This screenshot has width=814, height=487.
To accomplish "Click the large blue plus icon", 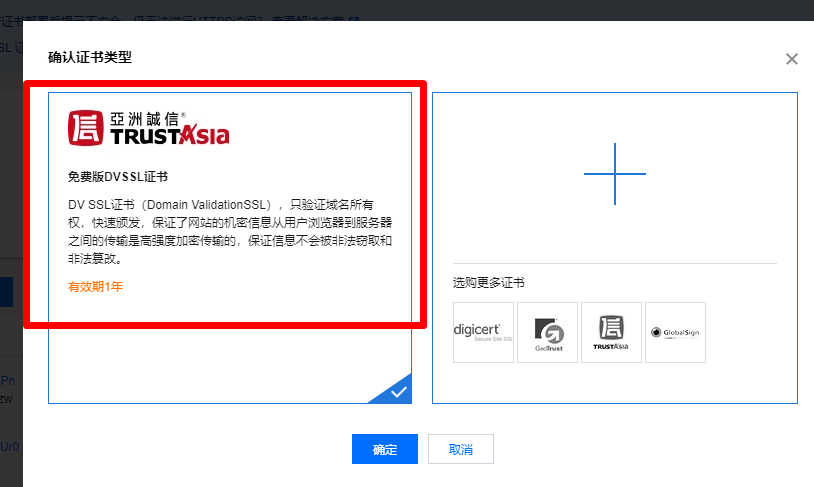I will pos(615,174).
